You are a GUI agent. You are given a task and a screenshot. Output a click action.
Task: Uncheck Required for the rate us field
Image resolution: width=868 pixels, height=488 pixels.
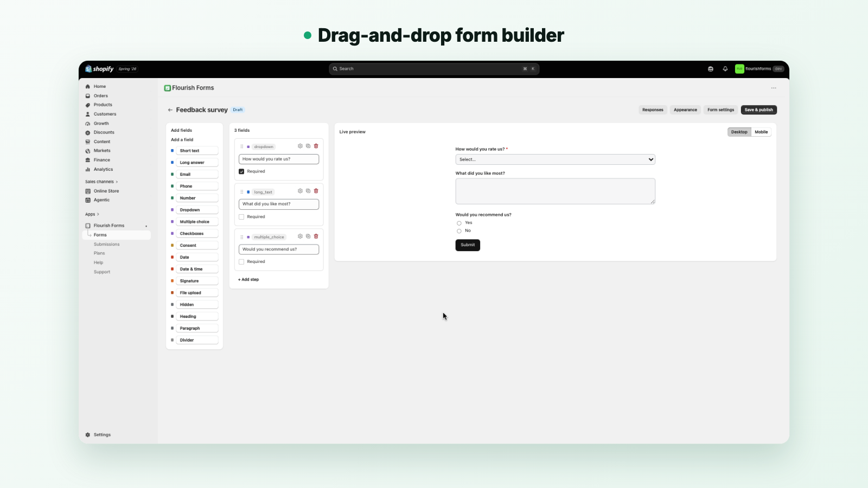(x=241, y=171)
